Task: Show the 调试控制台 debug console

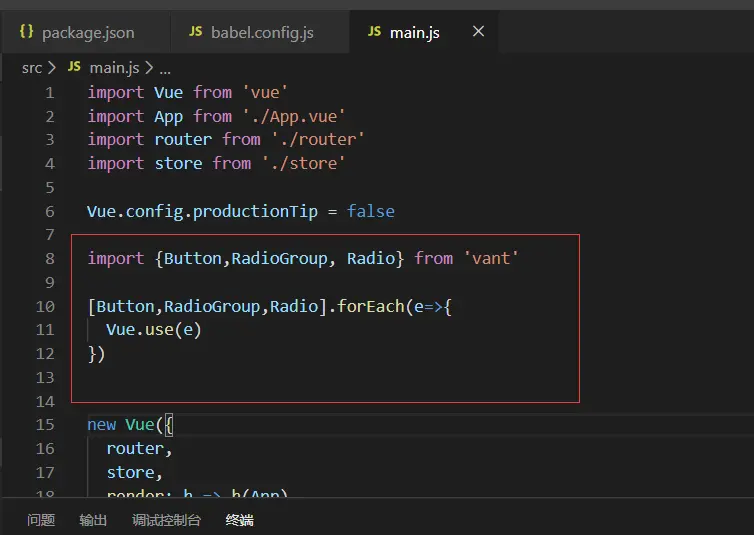Action: (x=166, y=520)
